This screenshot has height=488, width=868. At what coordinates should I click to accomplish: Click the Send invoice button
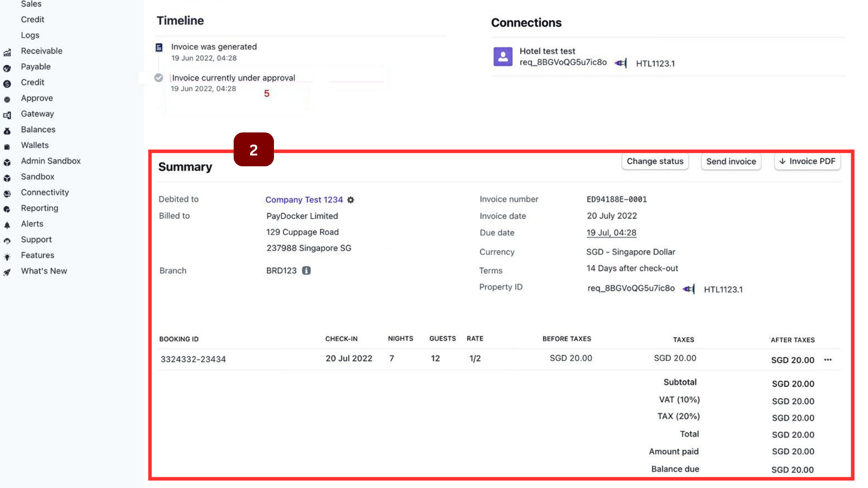coord(731,161)
